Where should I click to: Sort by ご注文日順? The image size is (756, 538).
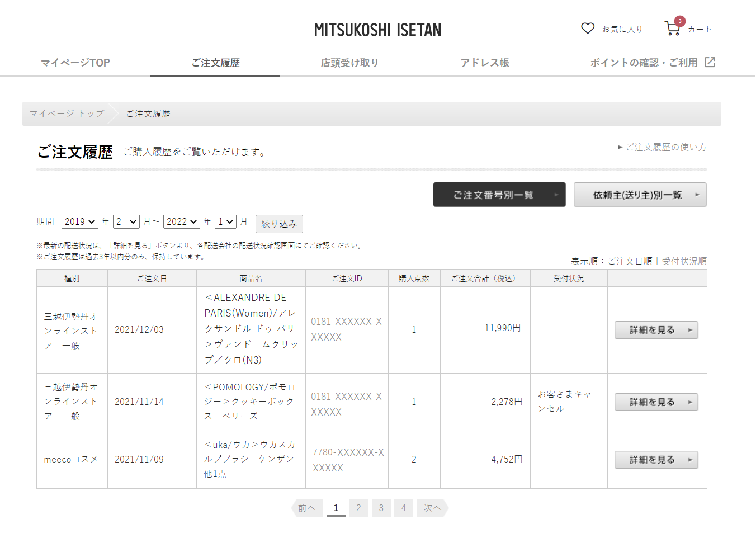click(x=630, y=261)
